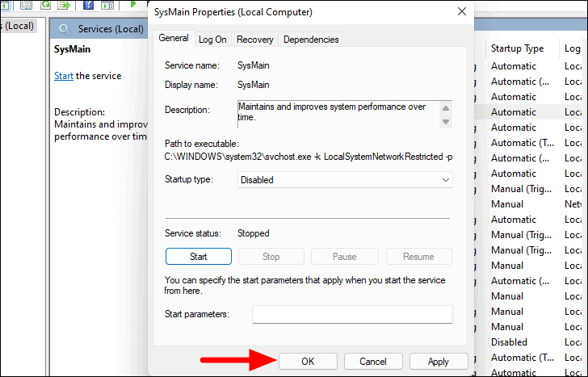The width and height of the screenshot is (588, 377).
Task: Switch to the General tab
Action: [173, 38]
